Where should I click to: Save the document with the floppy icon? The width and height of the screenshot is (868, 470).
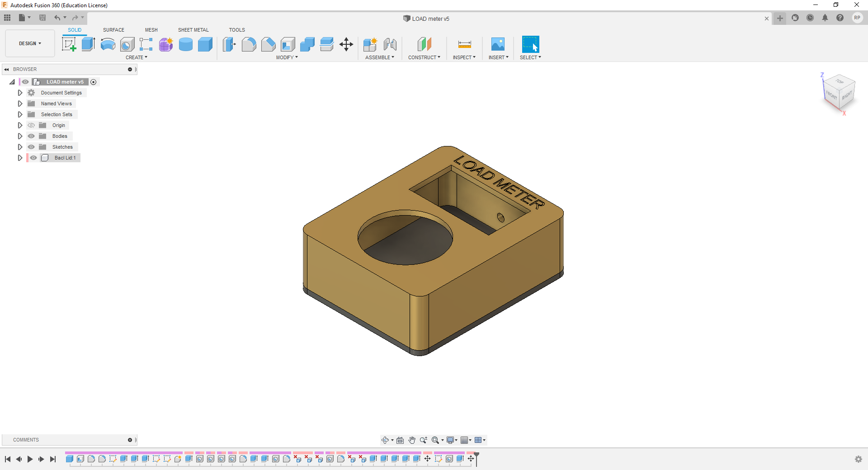point(42,18)
